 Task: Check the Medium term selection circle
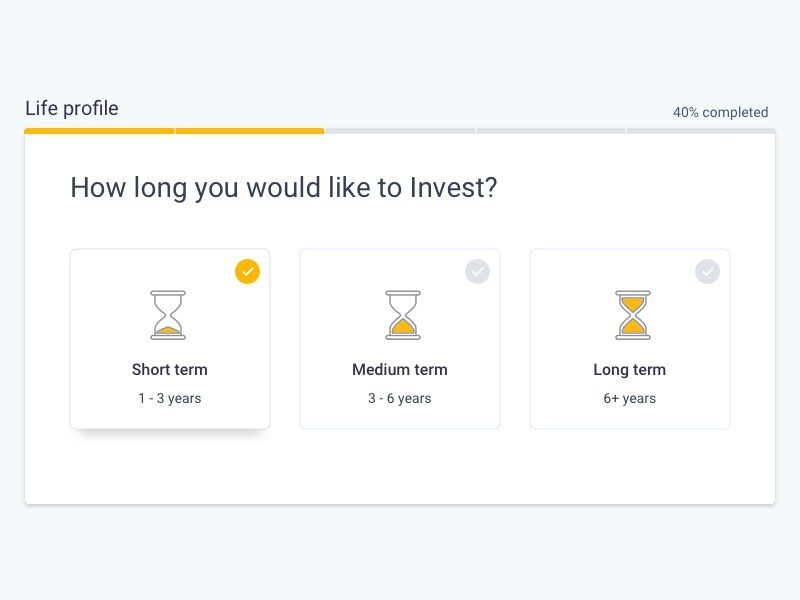478,271
